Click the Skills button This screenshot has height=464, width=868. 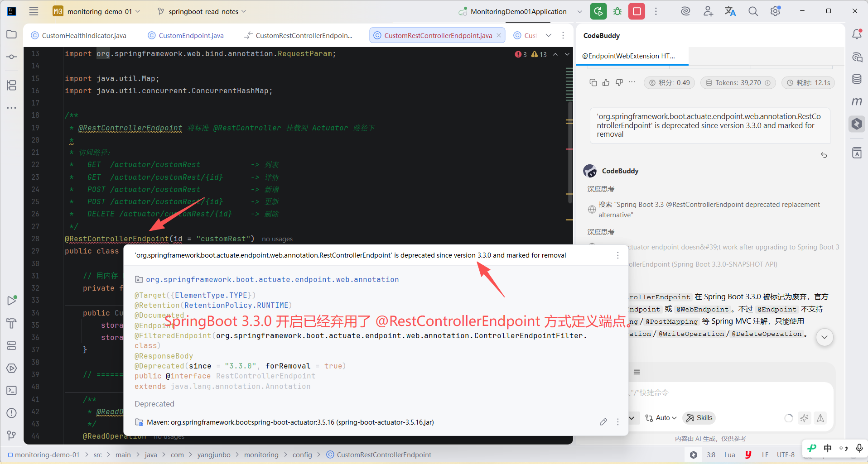[699, 418]
